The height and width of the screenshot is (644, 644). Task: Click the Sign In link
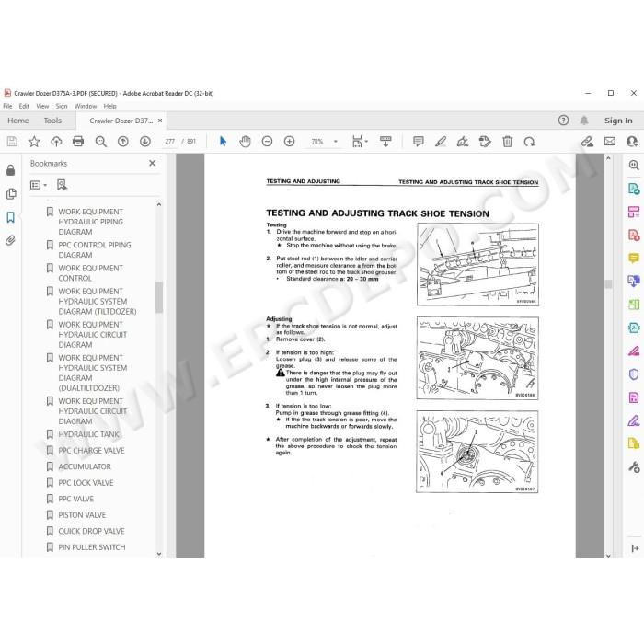[x=618, y=121]
